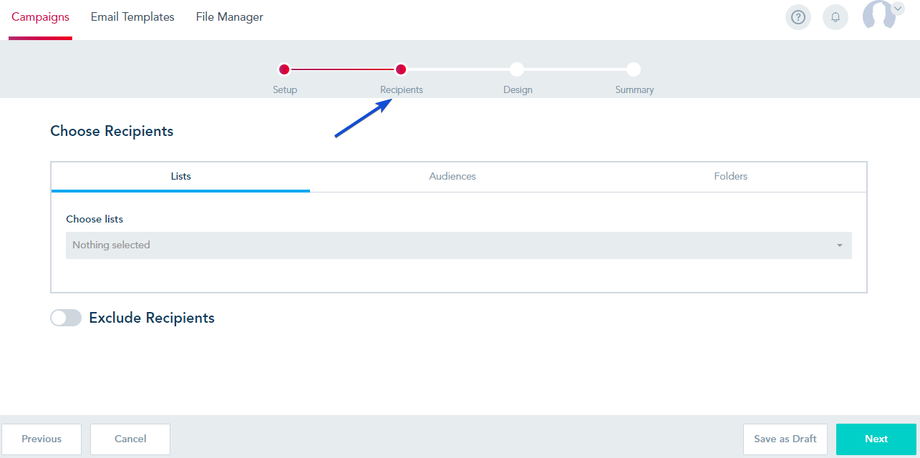920x458 pixels.
Task: Click the Cancel button
Action: (x=130, y=439)
